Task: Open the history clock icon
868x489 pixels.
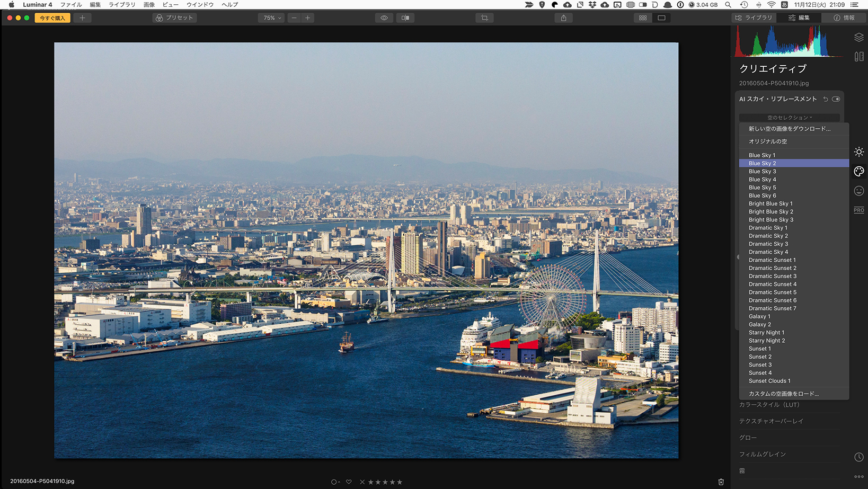Action: [859, 457]
